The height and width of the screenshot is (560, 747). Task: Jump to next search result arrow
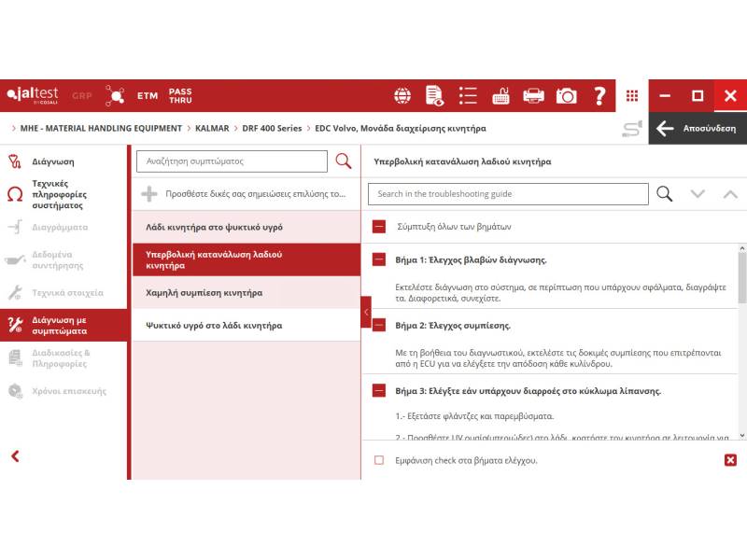click(697, 194)
